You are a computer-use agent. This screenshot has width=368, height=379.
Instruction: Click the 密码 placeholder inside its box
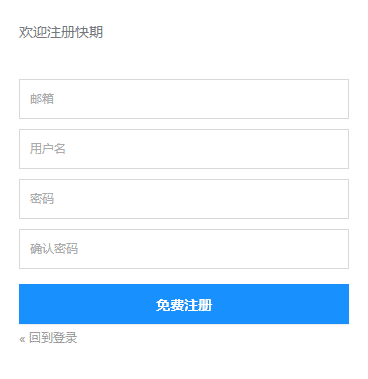pos(42,199)
